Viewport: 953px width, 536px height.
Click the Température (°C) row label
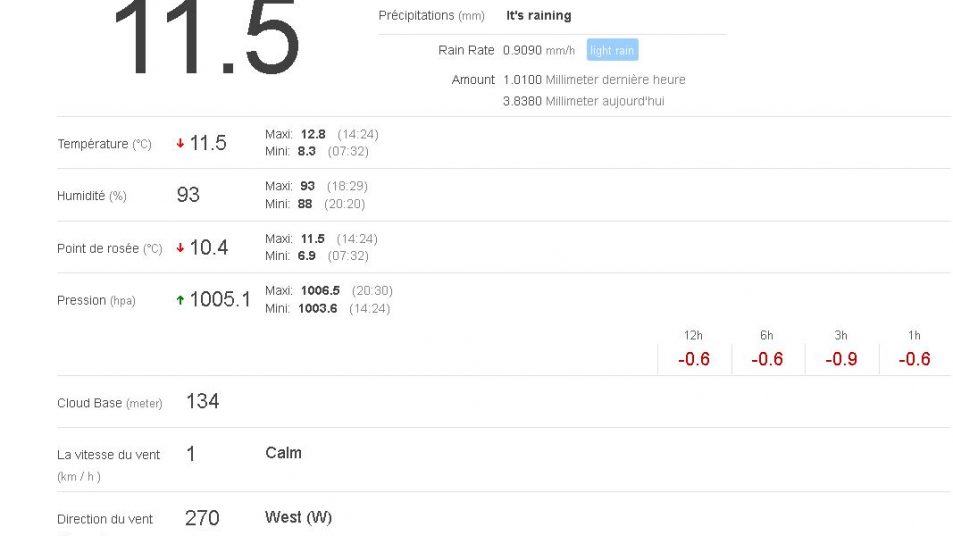(104, 144)
